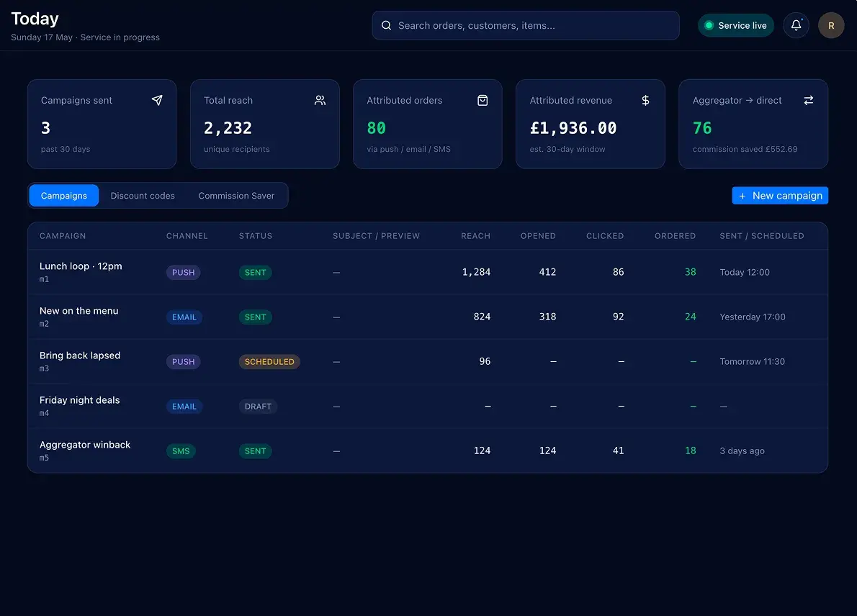Open the Lunch loop · 12pm campaign

click(x=427, y=272)
